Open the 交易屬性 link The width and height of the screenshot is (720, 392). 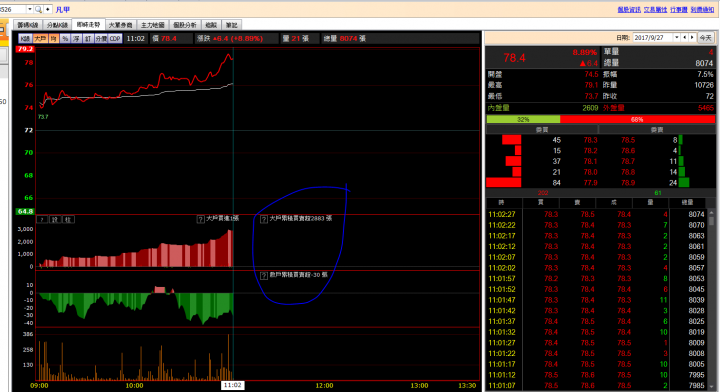point(655,10)
